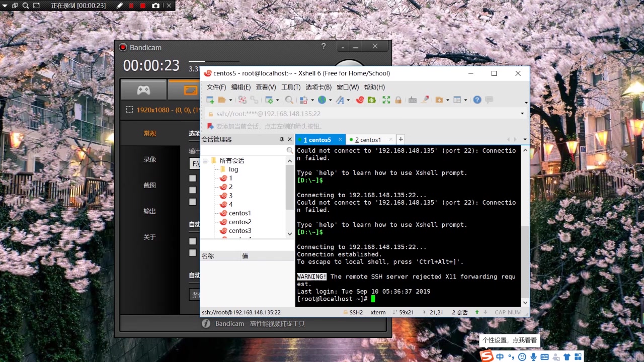This screenshot has width=644, height=362.
Task: Open the 录像 section in Bandicam sidebar
Action: tap(150, 159)
